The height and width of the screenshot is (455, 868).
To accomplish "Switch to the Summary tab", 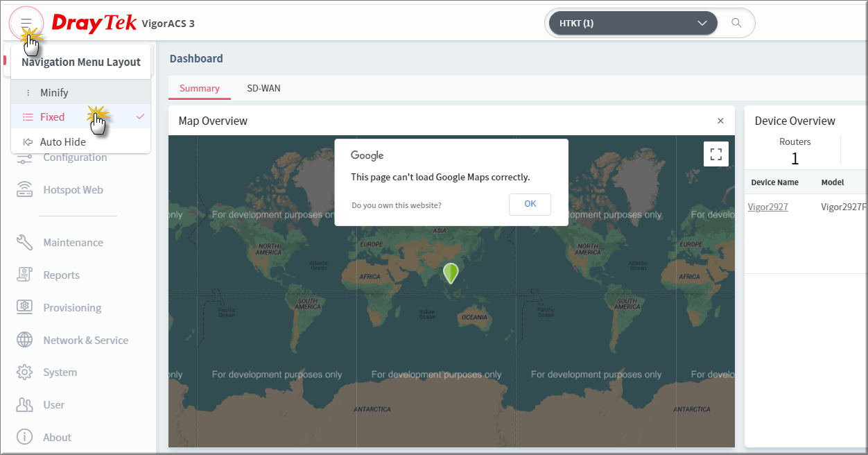I will [200, 88].
